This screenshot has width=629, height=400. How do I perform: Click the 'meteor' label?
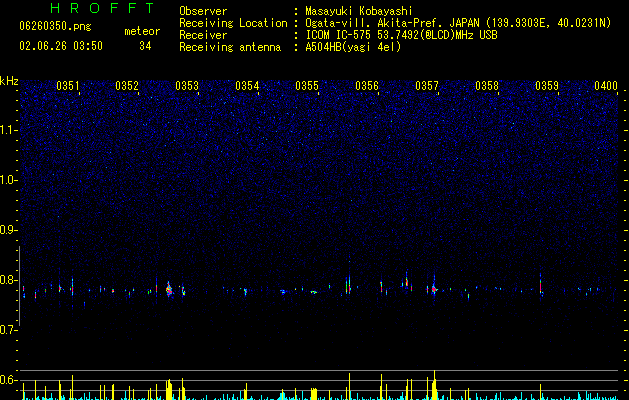click(142, 31)
